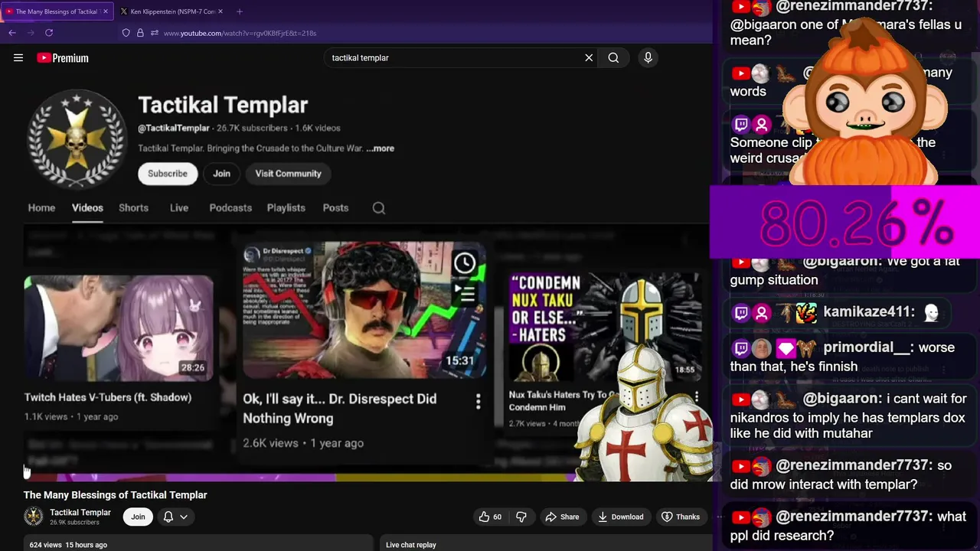Open the Home channel tab
Image resolution: width=980 pixels, height=551 pixels.
tap(41, 207)
